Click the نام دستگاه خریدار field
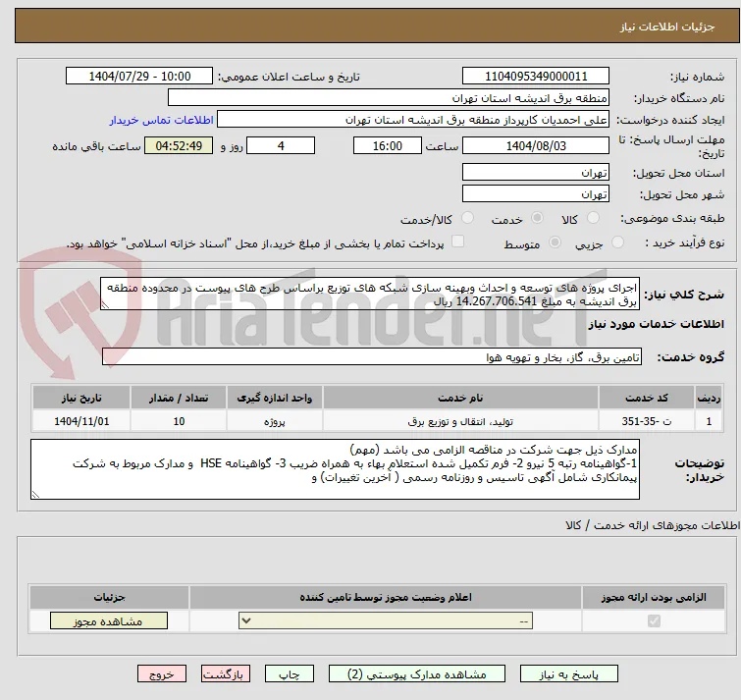This screenshot has height=700, width=741. point(389,98)
